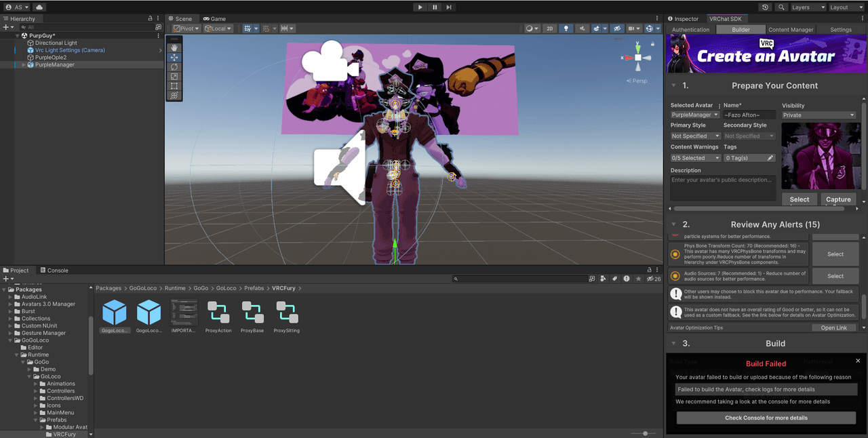
Task: Select the ProxySitting asset
Action: tap(287, 317)
